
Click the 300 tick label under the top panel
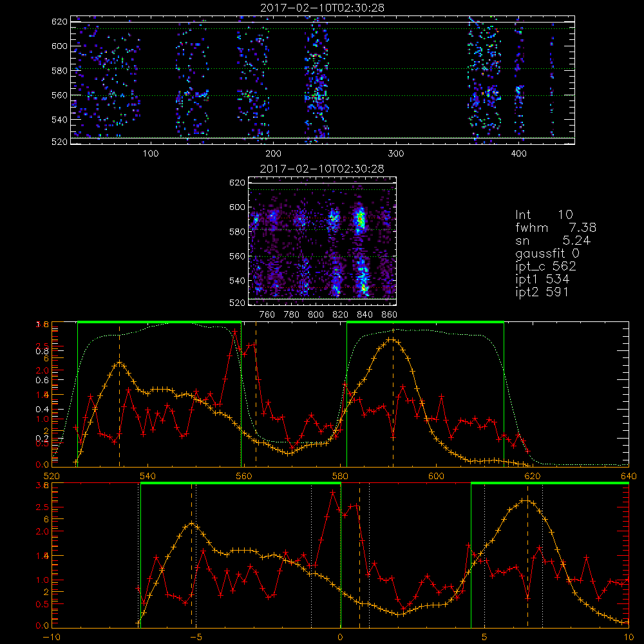(x=396, y=154)
